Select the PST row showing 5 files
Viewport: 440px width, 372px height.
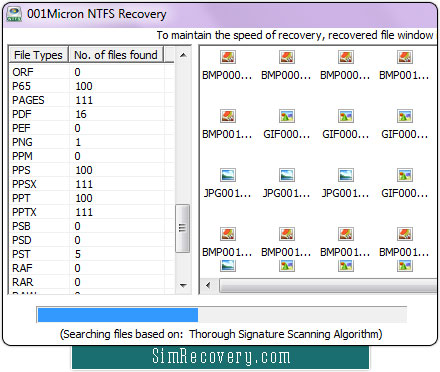pos(92,254)
